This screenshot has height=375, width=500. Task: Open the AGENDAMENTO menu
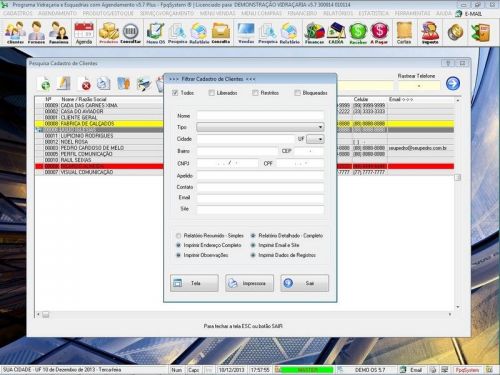point(57,13)
